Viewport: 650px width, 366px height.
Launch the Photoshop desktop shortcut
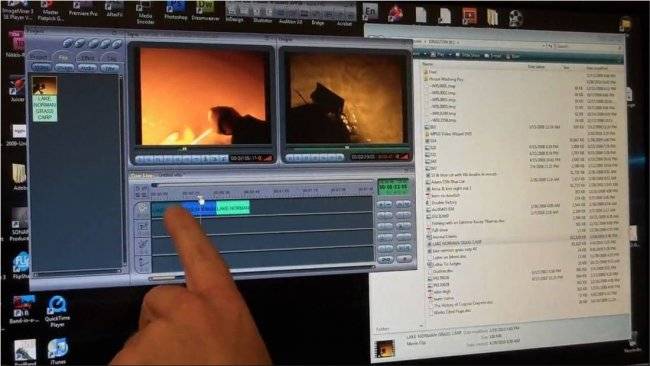click(x=176, y=10)
